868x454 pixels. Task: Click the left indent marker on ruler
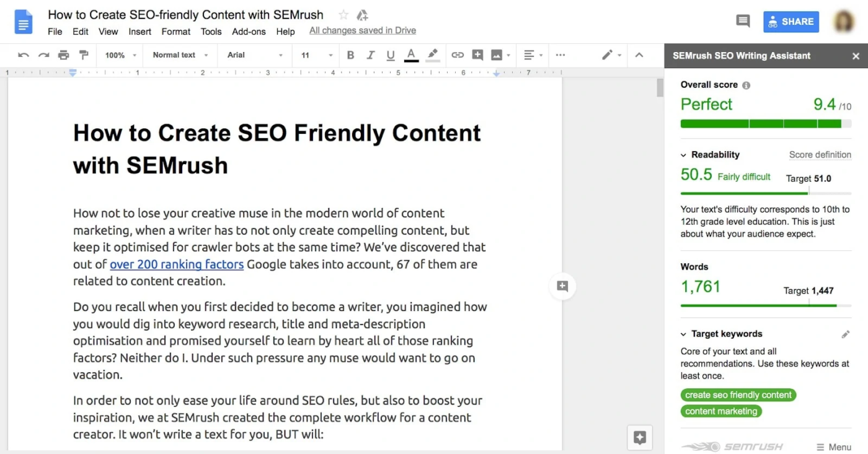[x=73, y=73]
